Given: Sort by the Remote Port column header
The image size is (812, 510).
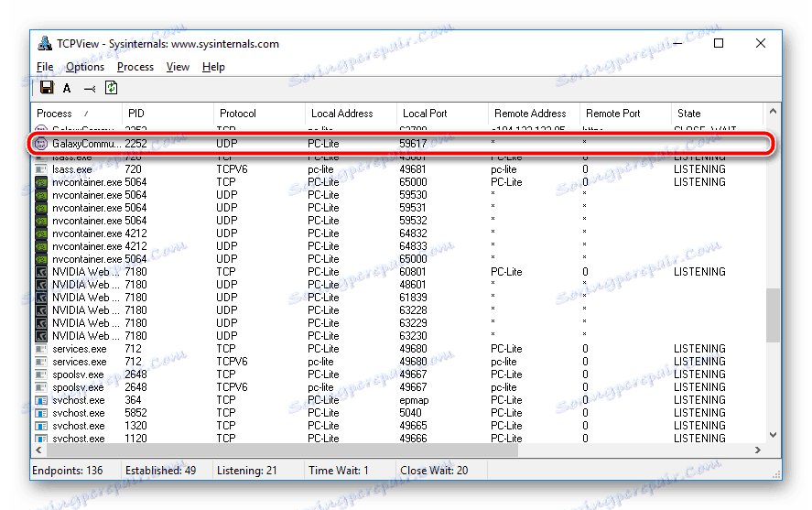Looking at the screenshot, I should (625, 114).
